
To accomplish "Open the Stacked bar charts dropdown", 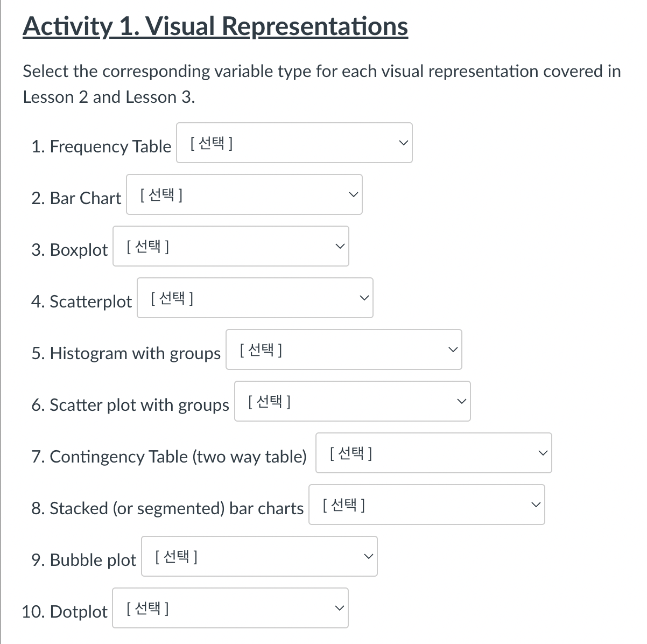I will click(x=426, y=505).
